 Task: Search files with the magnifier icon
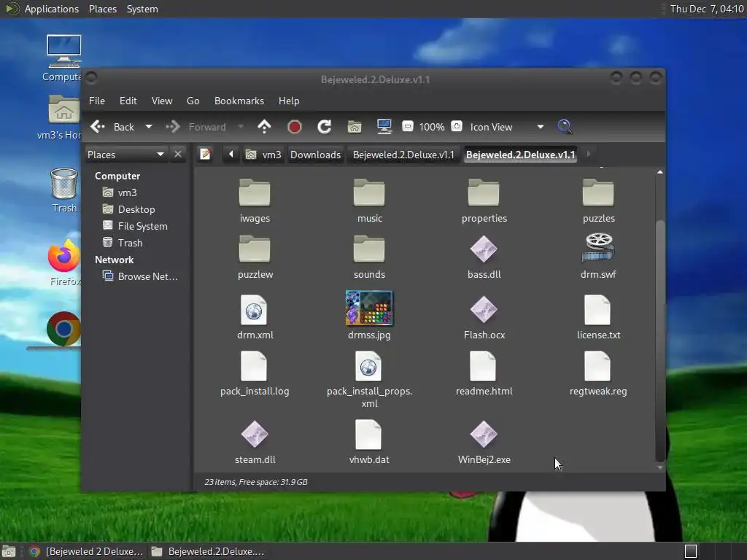(x=565, y=127)
